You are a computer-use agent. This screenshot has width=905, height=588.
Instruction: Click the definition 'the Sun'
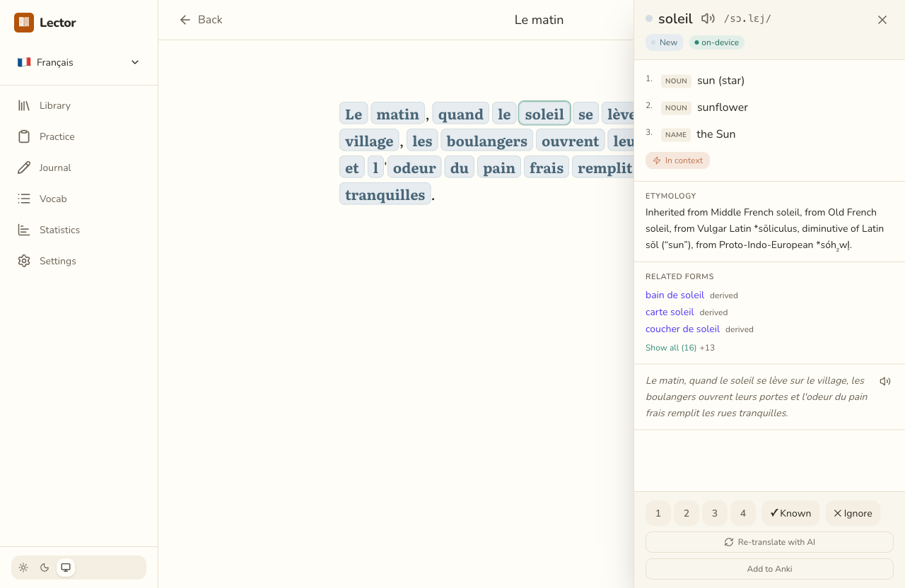(716, 134)
